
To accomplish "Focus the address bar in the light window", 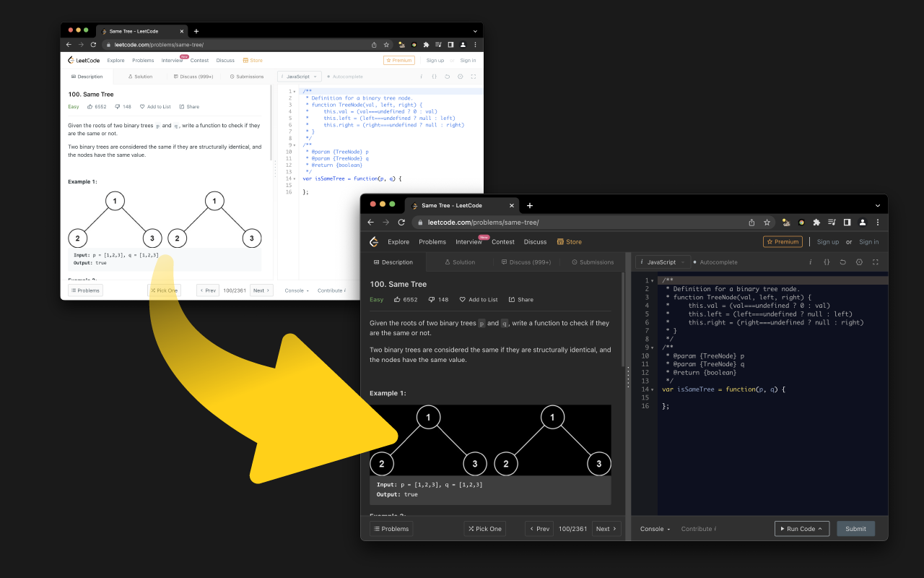I will coord(248,45).
